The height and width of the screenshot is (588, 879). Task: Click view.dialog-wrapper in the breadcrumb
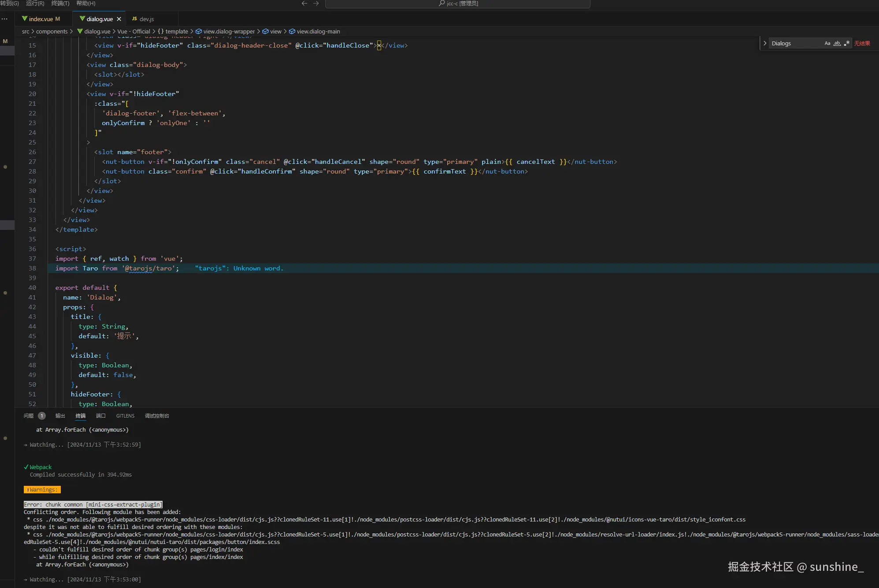(229, 31)
